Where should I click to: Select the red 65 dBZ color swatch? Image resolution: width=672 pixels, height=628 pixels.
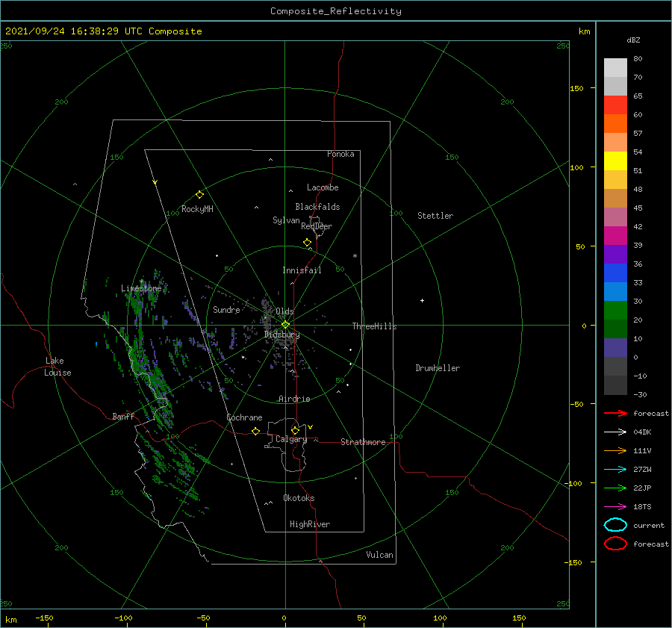tap(615, 105)
